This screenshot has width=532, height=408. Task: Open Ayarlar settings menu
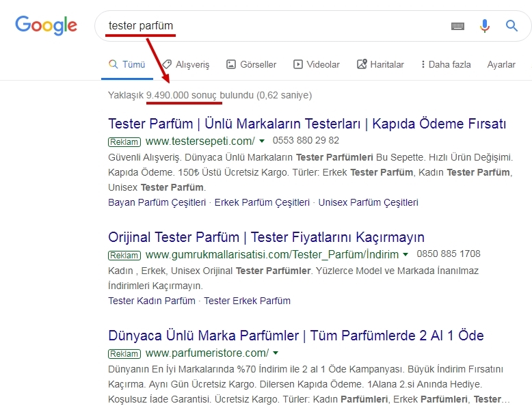point(501,64)
